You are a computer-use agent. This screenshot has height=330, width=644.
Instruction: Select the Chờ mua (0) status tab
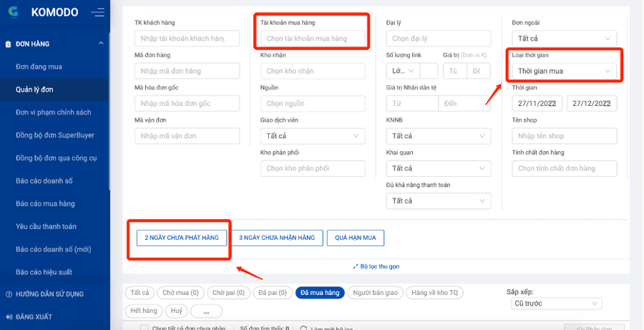click(x=180, y=293)
